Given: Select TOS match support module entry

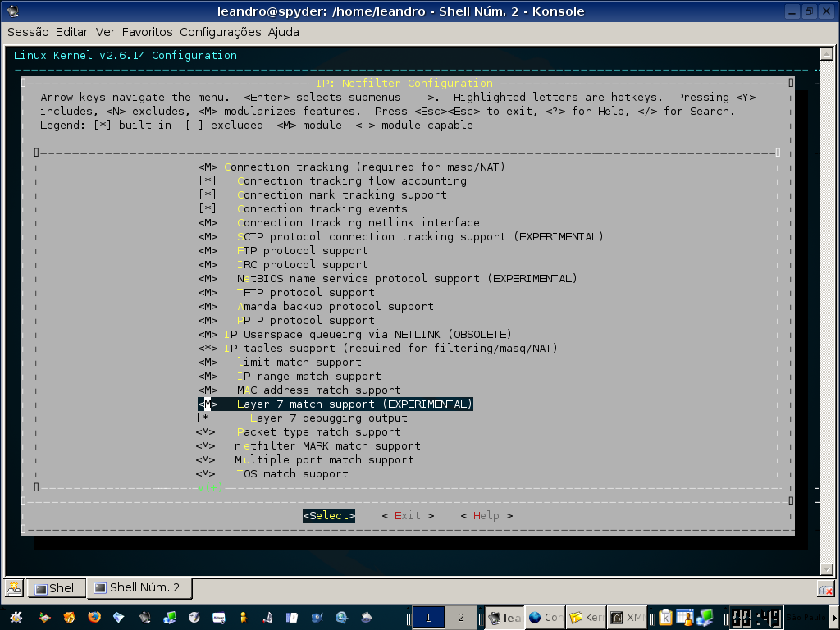Looking at the screenshot, I should [272, 473].
